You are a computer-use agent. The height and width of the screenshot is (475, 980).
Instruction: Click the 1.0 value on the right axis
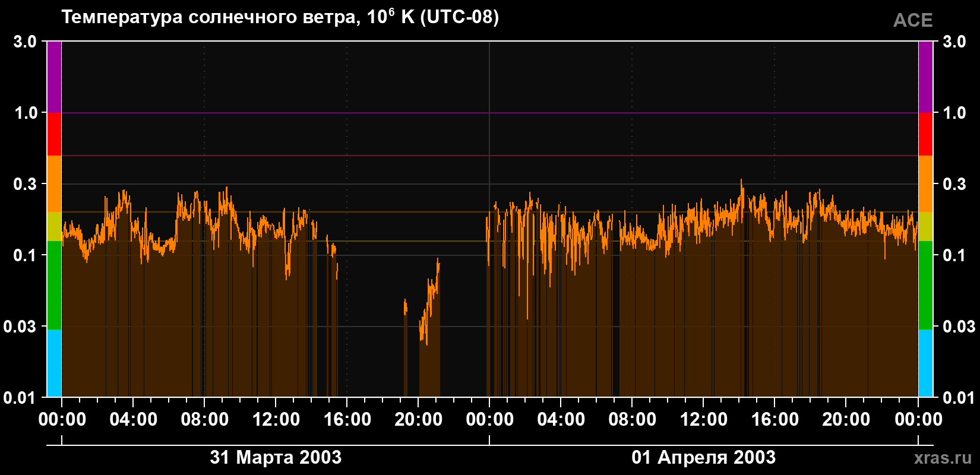pos(954,113)
